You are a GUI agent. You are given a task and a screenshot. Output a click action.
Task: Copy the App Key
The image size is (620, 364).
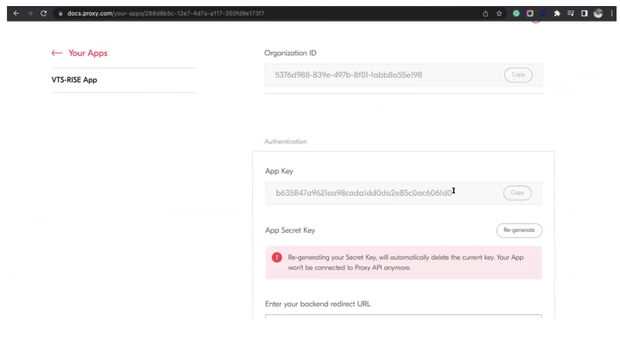(x=517, y=192)
